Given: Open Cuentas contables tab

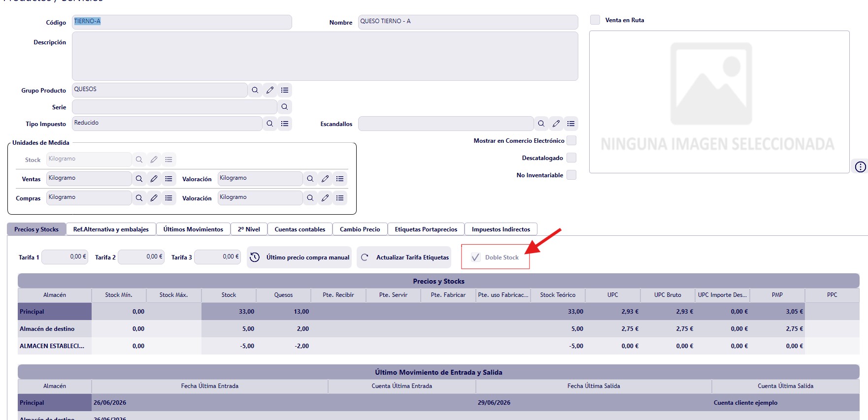Looking at the screenshot, I should tap(300, 229).
